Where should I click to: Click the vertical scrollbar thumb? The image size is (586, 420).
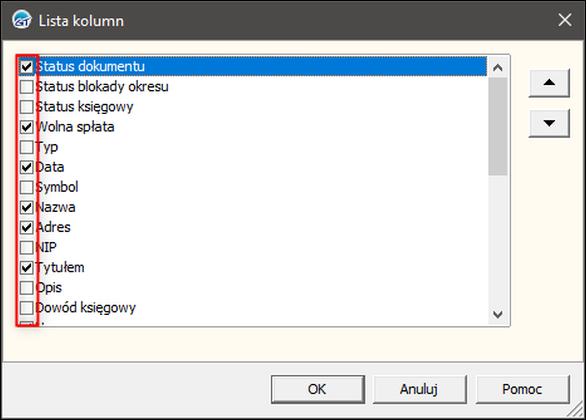[497, 126]
